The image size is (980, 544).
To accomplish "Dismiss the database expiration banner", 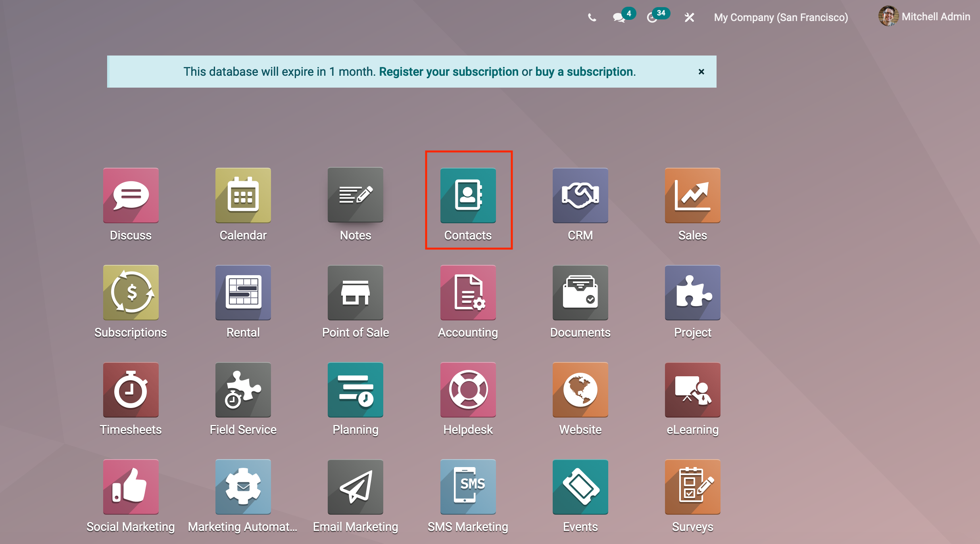I will [x=701, y=72].
